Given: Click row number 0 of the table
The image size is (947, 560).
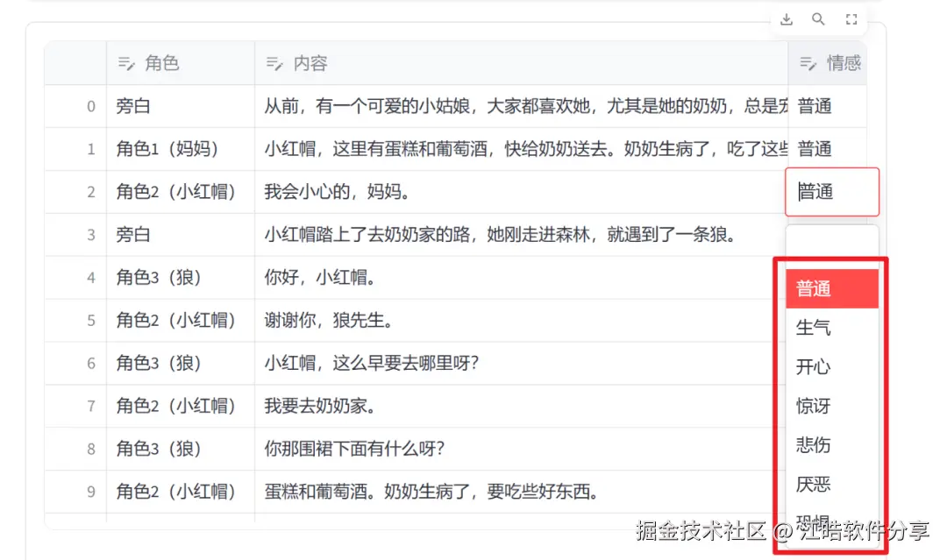Looking at the screenshot, I should click(89, 106).
